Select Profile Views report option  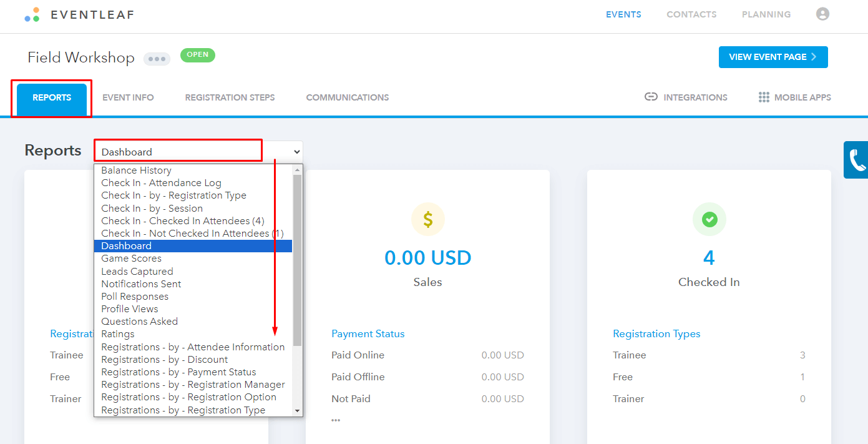tap(193, 309)
